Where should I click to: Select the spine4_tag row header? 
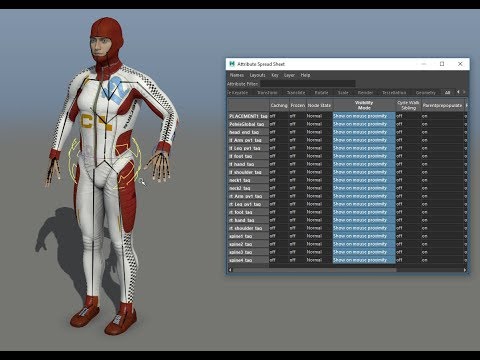[248, 260]
